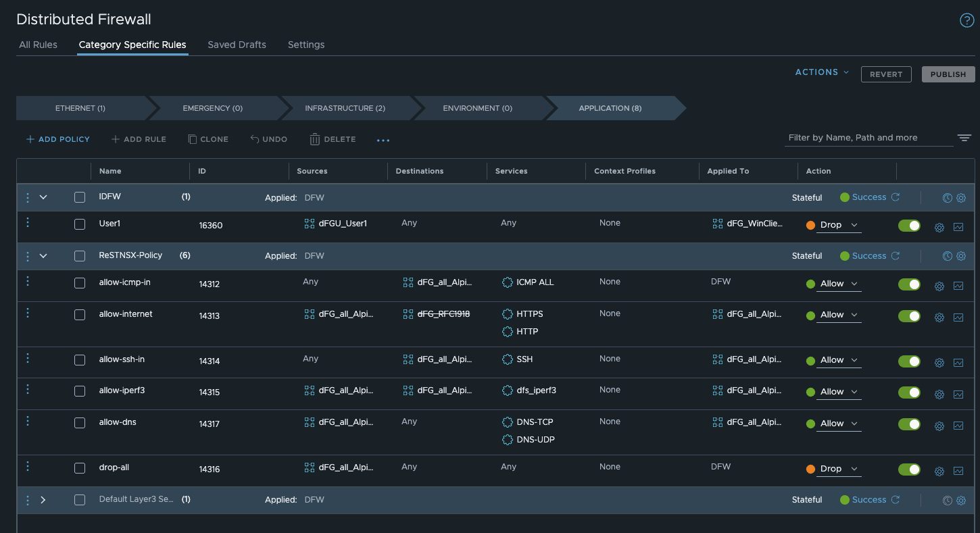Open the ReSTNSX-Policy settings gear icon

pyautogui.click(x=961, y=256)
